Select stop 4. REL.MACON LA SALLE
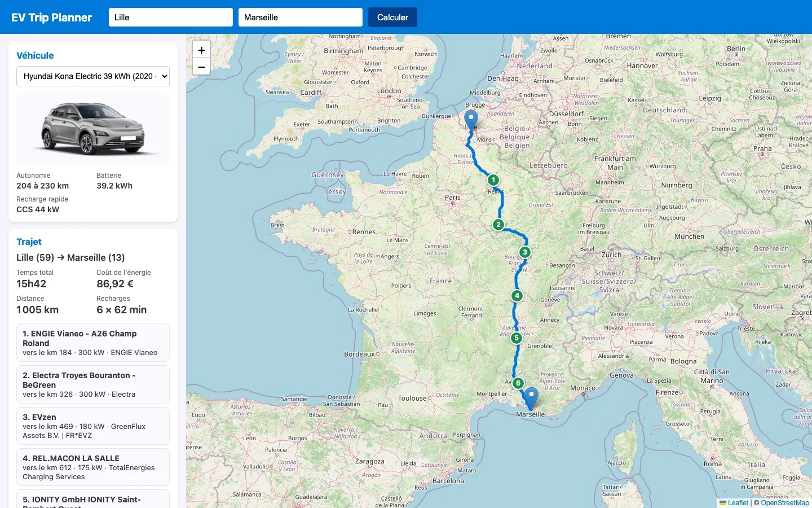This screenshot has width=812, height=508. 93,467
